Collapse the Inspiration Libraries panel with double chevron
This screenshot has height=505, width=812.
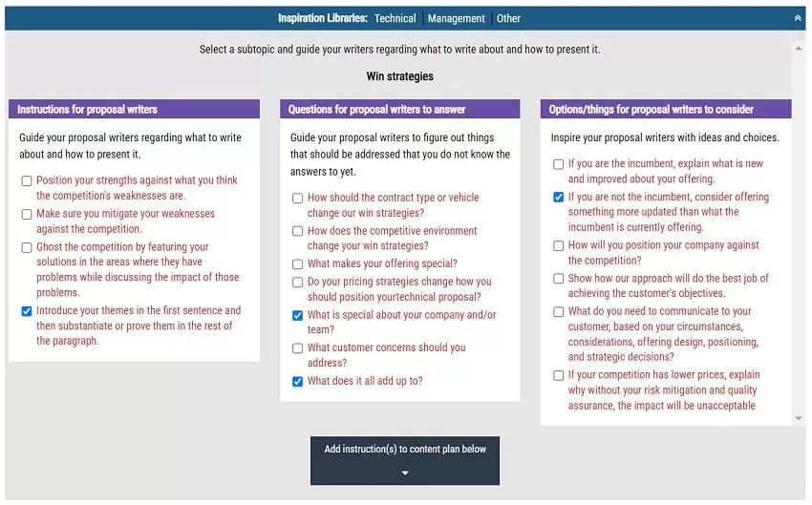tap(798, 18)
